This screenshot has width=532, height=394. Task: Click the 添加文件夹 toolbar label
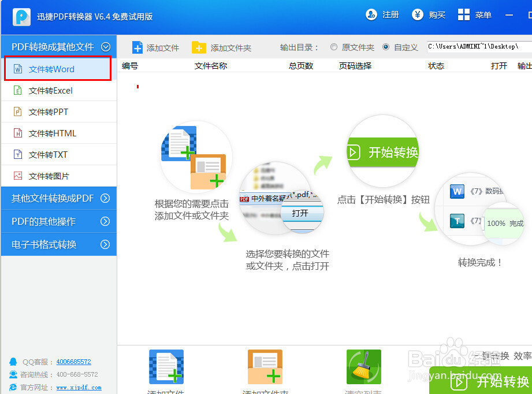(x=230, y=48)
